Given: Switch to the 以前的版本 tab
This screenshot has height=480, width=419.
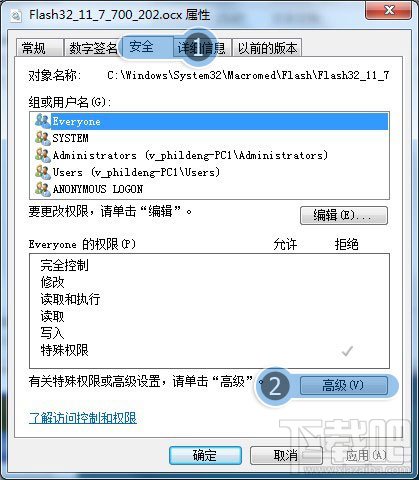Looking at the screenshot, I should click(x=267, y=48).
